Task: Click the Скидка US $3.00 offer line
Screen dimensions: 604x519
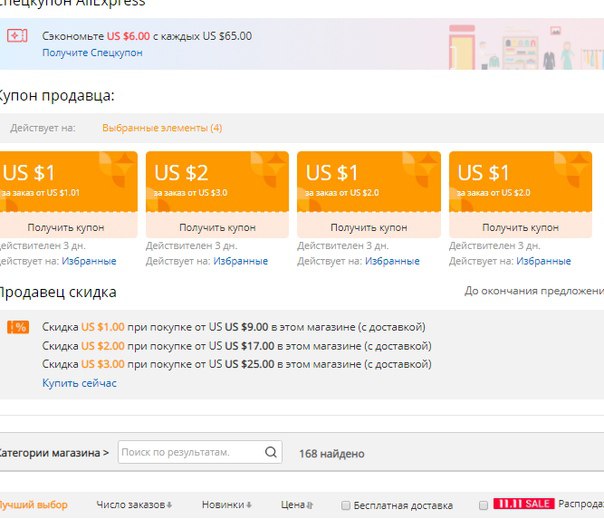Action: 237,364
